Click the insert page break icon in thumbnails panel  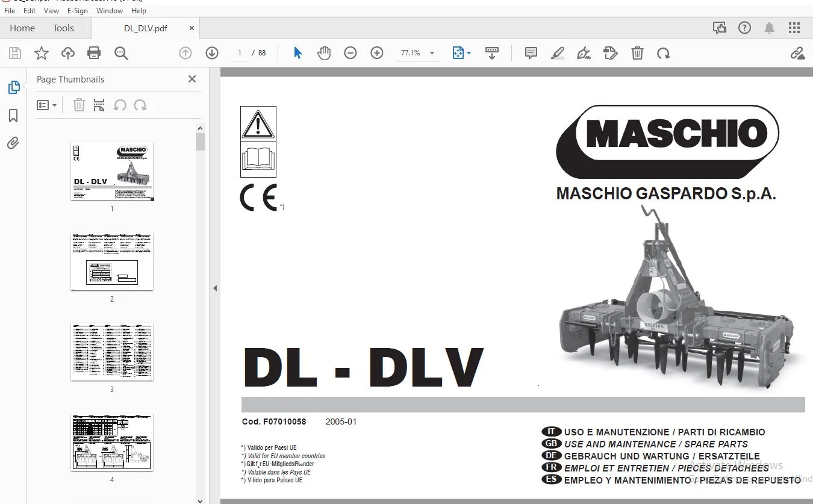click(99, 105)
